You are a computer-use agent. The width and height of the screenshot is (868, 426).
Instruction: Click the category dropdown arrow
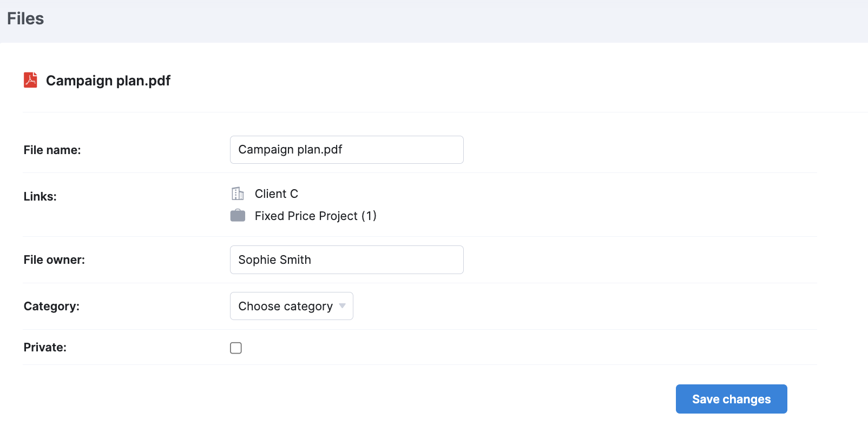click(x=342, y=306)
